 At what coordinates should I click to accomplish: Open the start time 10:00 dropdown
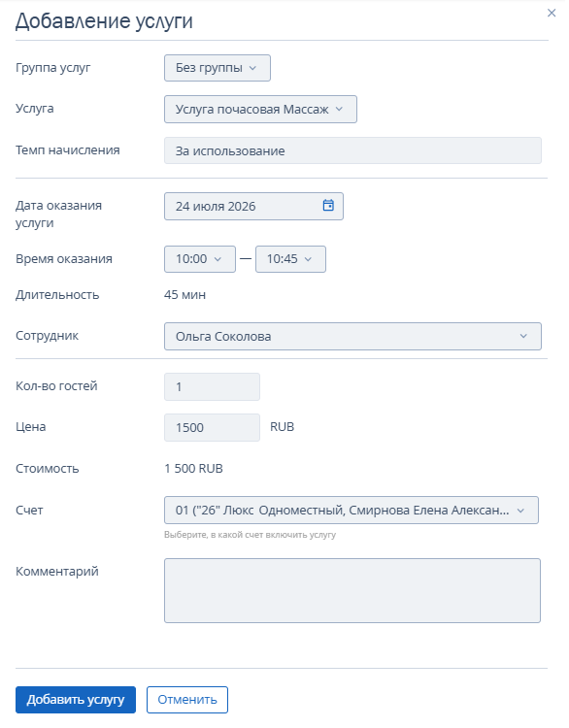[201, 261]
